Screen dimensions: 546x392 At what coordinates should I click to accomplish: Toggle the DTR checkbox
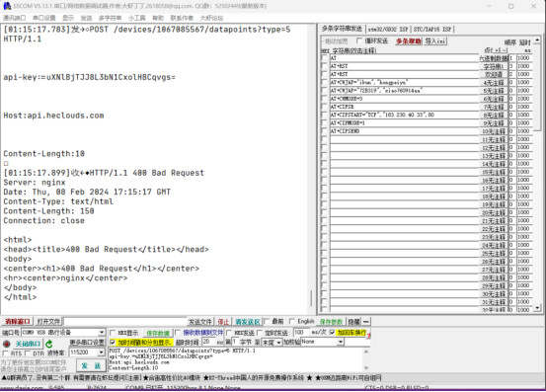(28, 353)
